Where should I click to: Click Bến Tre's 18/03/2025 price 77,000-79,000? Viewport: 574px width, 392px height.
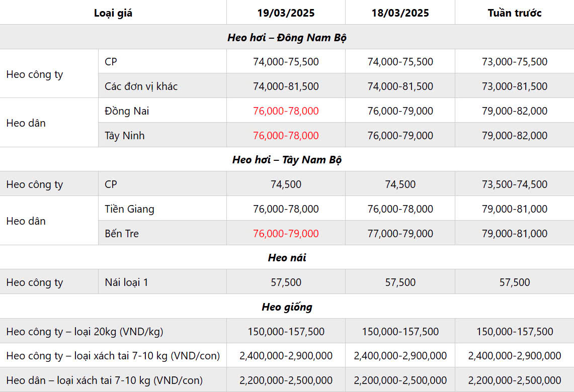coord(400,234)
